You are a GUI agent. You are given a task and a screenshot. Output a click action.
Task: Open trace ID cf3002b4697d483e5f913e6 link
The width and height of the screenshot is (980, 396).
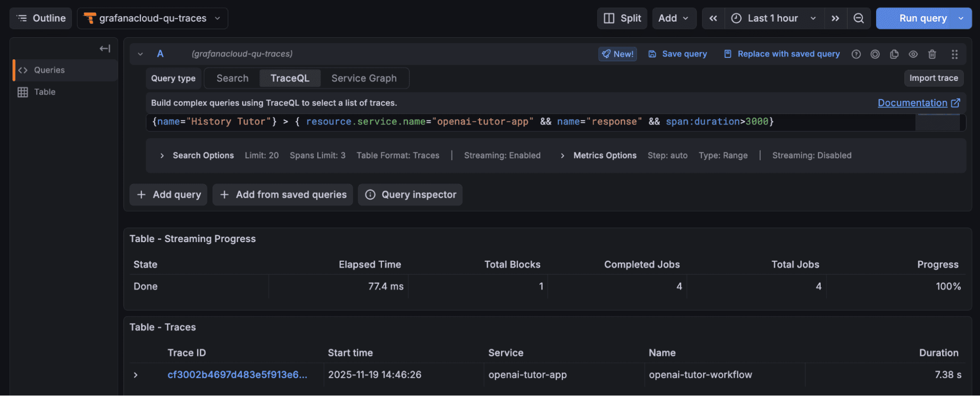pyautogui.click(x=237, y=375)
